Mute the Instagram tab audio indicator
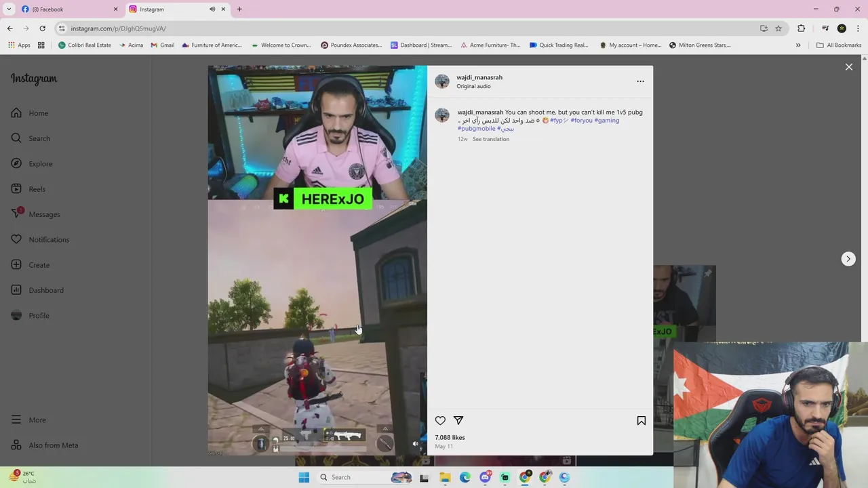868x488 pixels. coord(212,9)
